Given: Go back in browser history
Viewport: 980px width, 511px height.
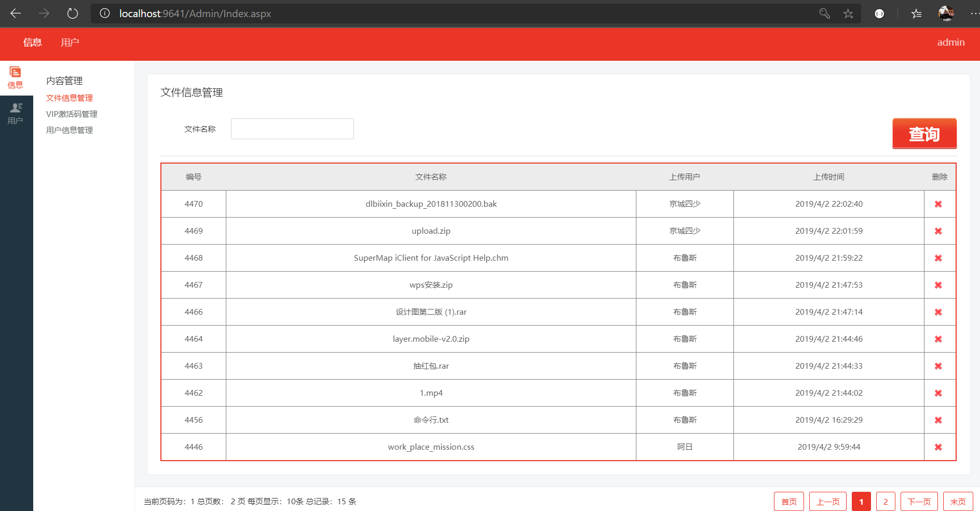Looking at the screenshot, I should point(16,14).
